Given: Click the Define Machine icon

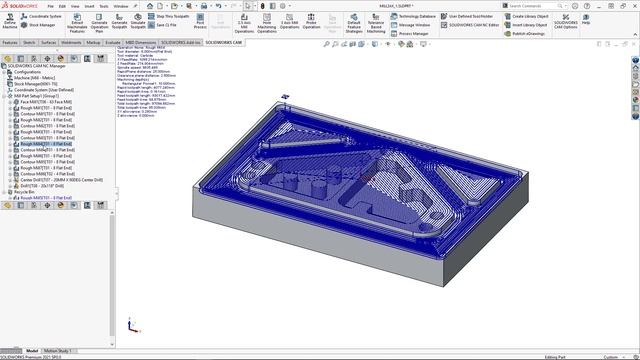Looking at the screenshot, I should (10, 21).
